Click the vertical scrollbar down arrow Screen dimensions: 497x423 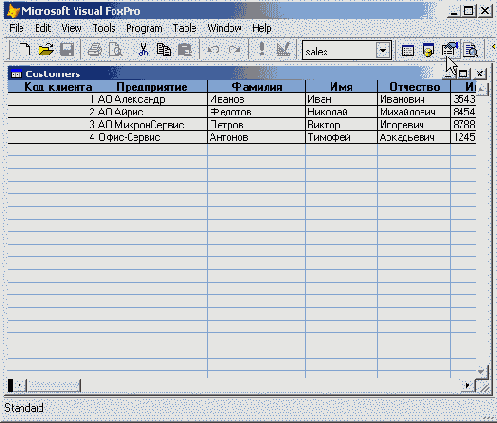tap(482, 372)
